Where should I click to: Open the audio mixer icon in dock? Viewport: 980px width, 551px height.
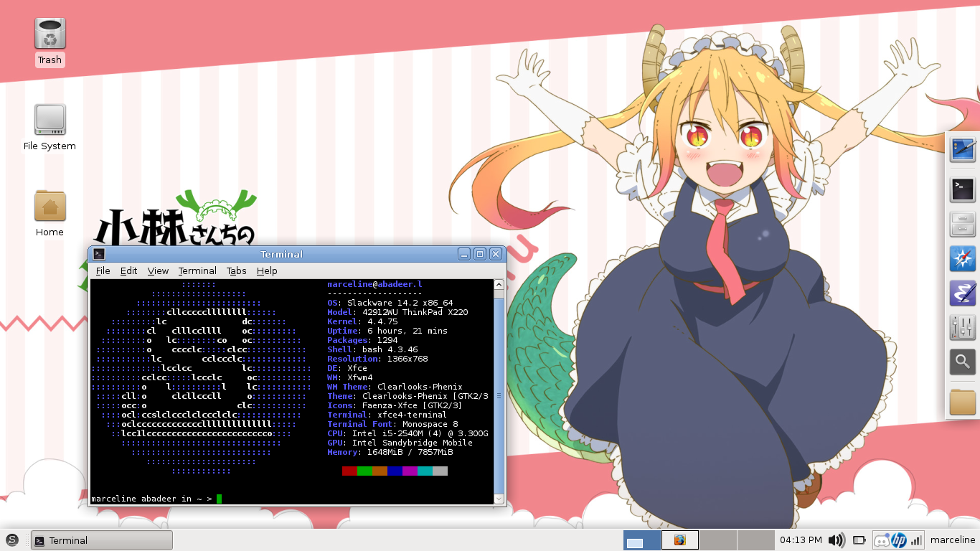click(x=963, y=328)
